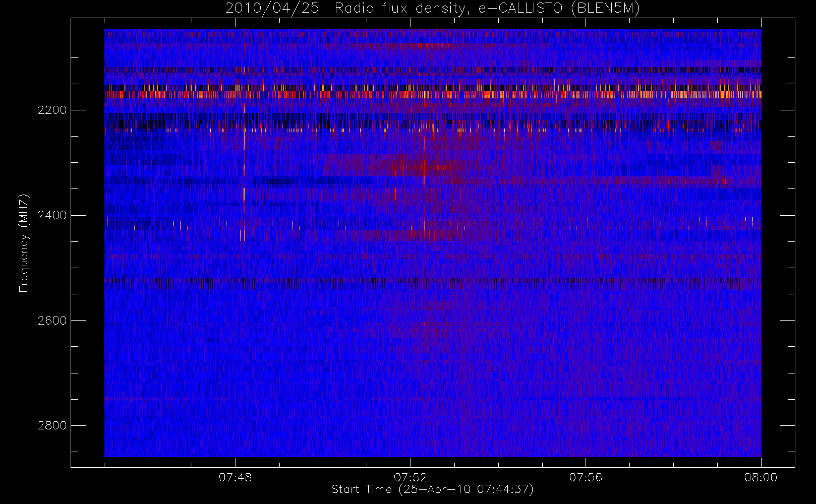Viewport: 816px width, 504px height.
Task: Click the 2200 frequency tick label
Action: coord(52,110)
